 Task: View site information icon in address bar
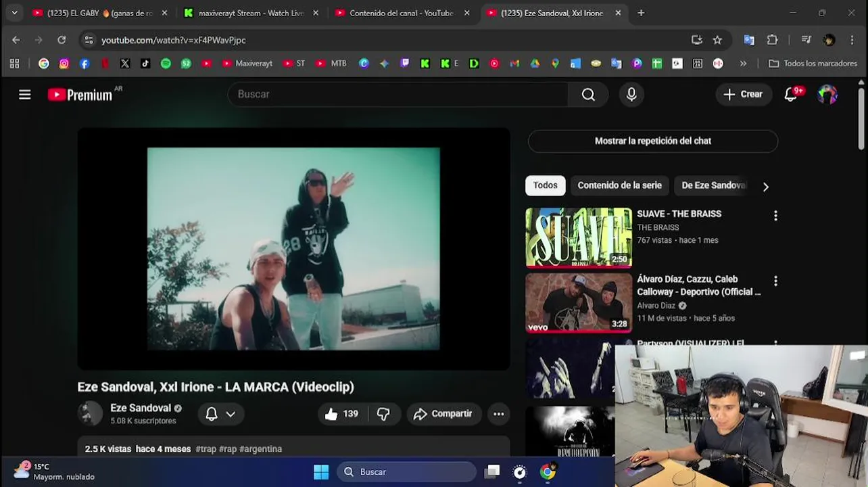89,40
